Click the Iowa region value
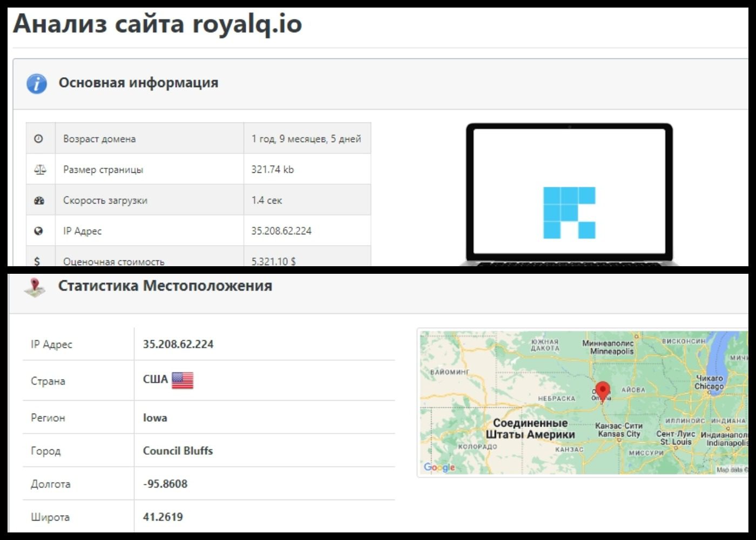 coord(155,418)
